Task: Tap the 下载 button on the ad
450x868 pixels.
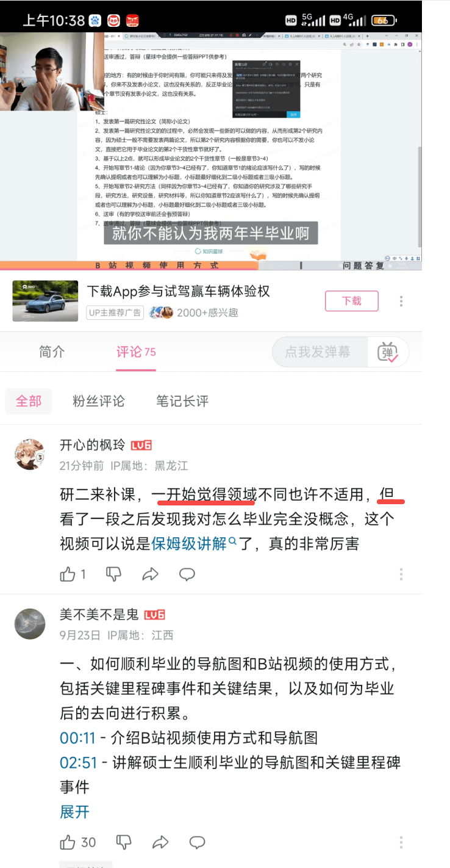Action: pos(351,301)
